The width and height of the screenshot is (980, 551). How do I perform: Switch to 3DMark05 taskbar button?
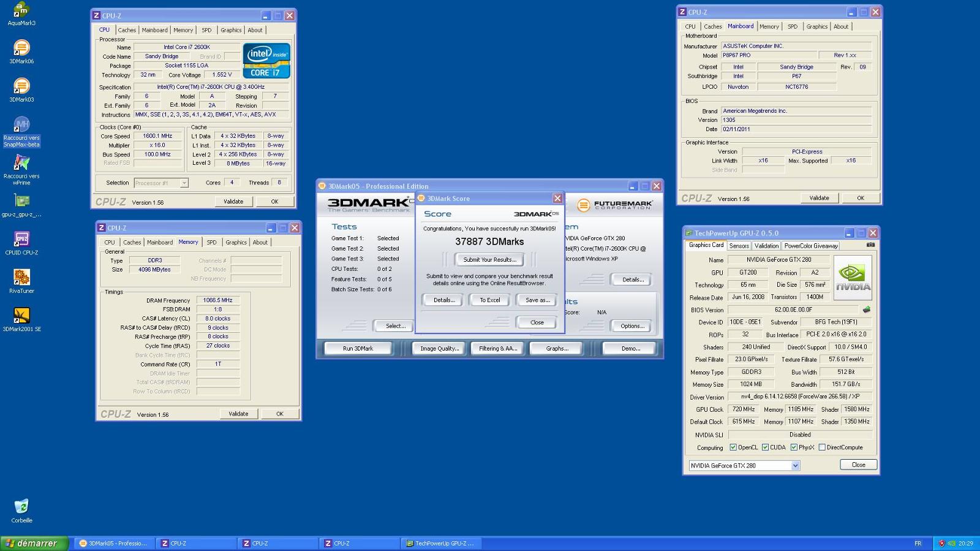tap(113, 543)
